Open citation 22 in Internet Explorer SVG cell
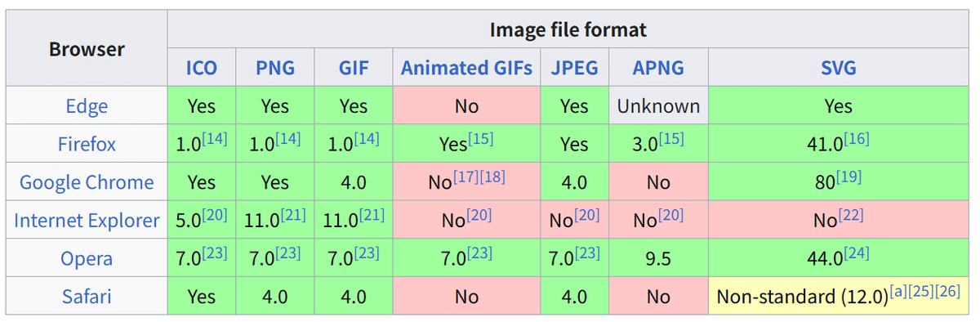The image size is (980, 322). click(x=850, y=215)
